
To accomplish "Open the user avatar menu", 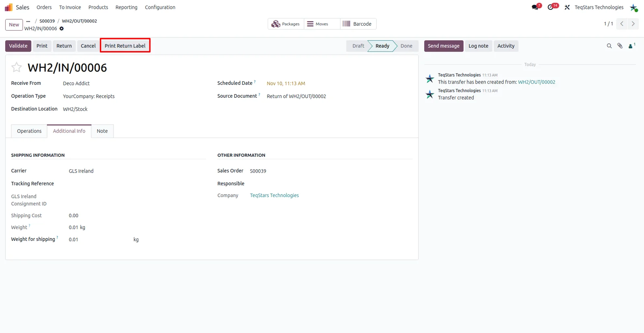I will (634, 7).
